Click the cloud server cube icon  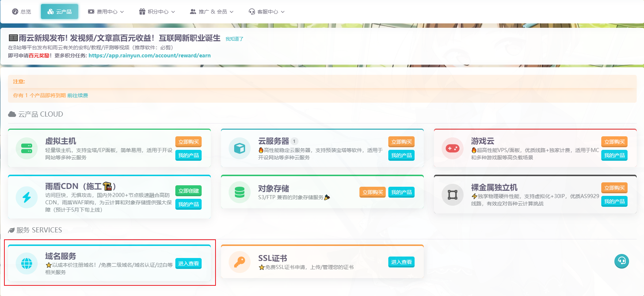coord(240,148)
